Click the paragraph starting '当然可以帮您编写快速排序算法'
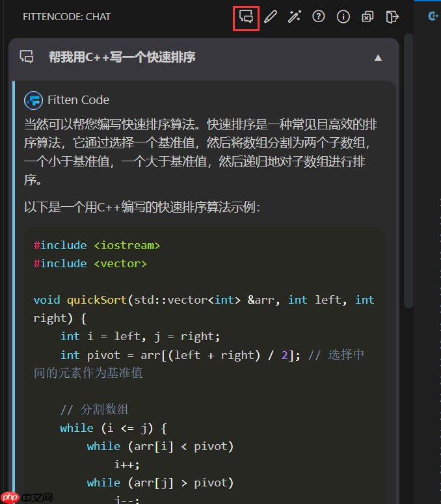This screenshot has height=504, width=441. point(200,152)
